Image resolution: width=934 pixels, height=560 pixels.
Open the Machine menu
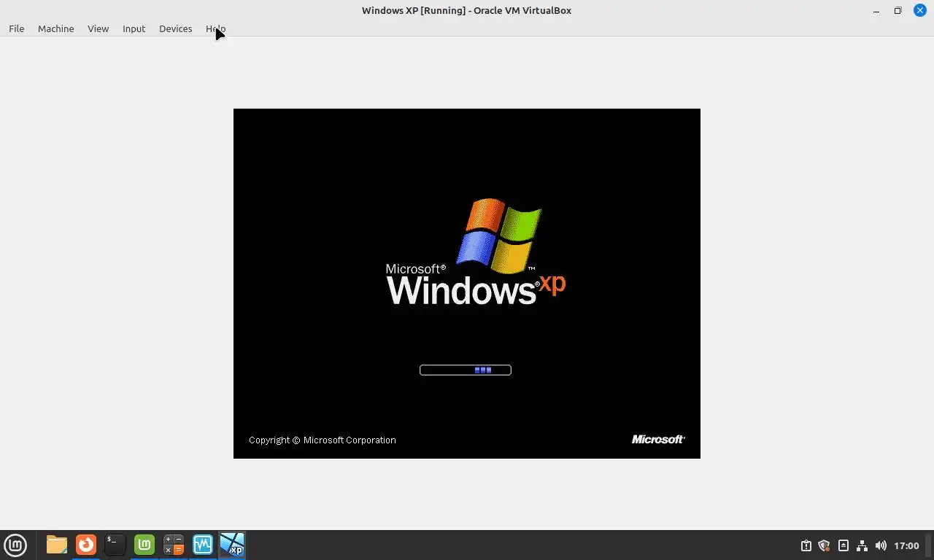click(x=55, y=28)
